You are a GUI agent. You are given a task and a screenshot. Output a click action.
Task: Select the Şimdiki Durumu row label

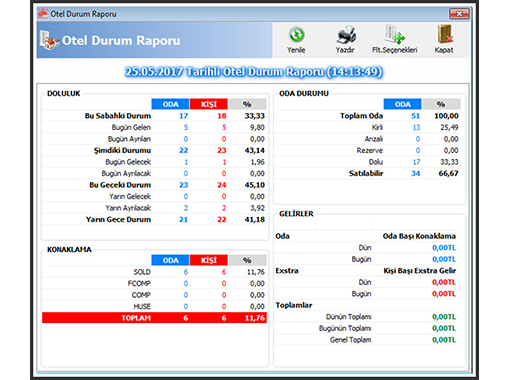[x=122, y=151]
